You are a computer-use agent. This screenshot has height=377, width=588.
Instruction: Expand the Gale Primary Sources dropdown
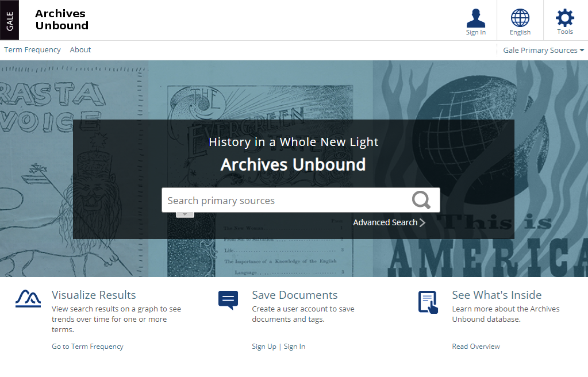pyautogui.click(x=543, y=51)
